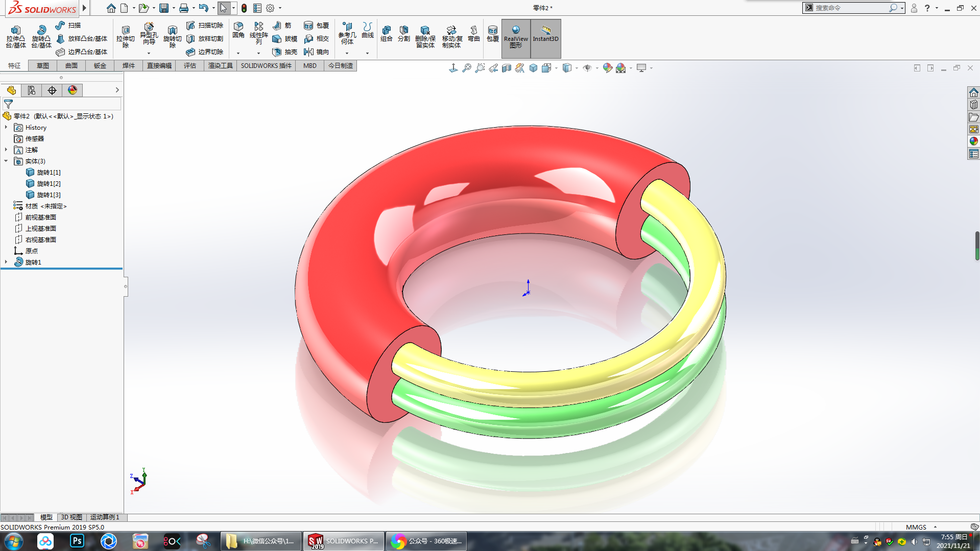
Task: Select the 旋转凸台/基体 revolve boss tool
Action: pos(41,36)
